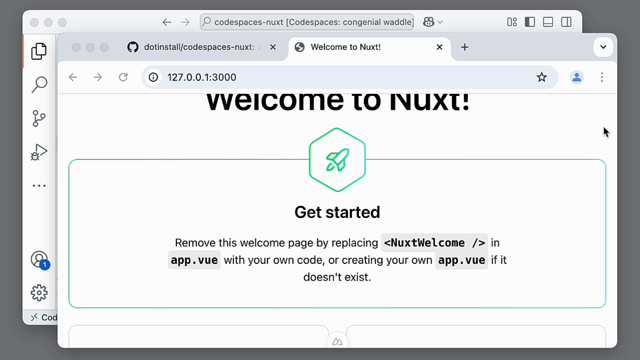640x360 pixels.
Task: Go forward using VS Code title bar arrow
Action: (x=185, y=22)
